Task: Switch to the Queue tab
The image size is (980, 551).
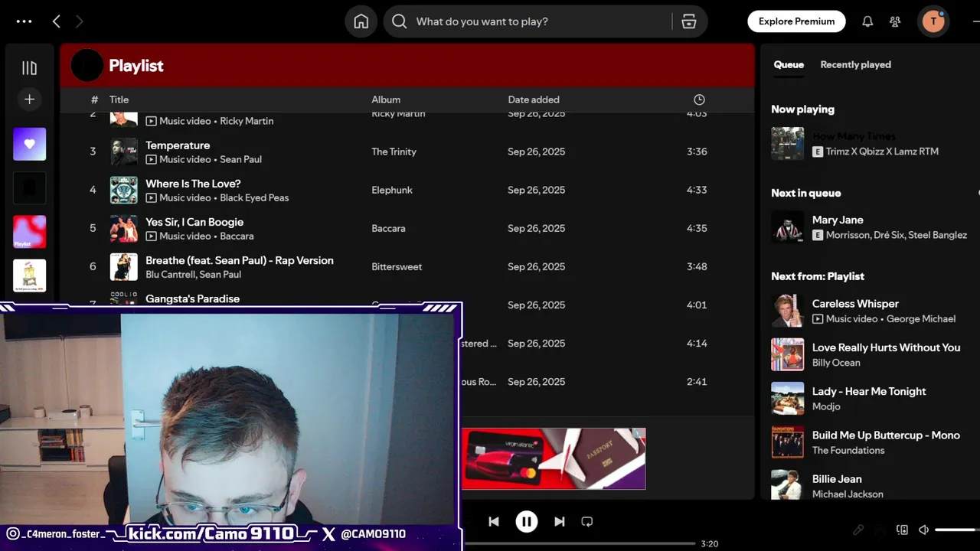Action: coord(789,64)
